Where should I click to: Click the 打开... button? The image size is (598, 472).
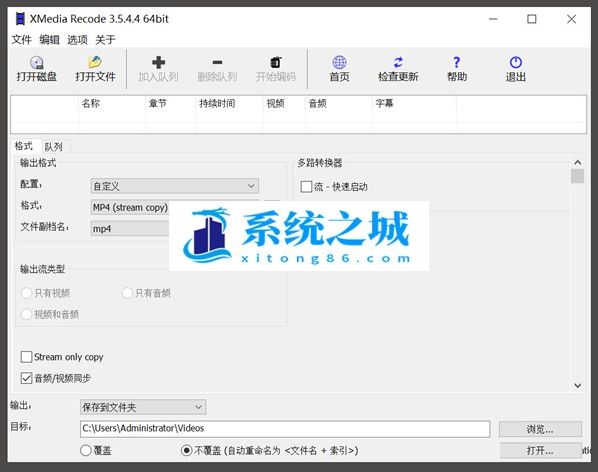point(540,450)
